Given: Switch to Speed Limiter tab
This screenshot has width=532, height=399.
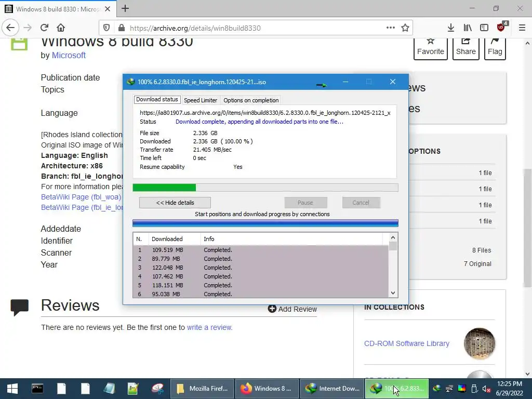Looking at the screenshot, I should tap(201, 100).
